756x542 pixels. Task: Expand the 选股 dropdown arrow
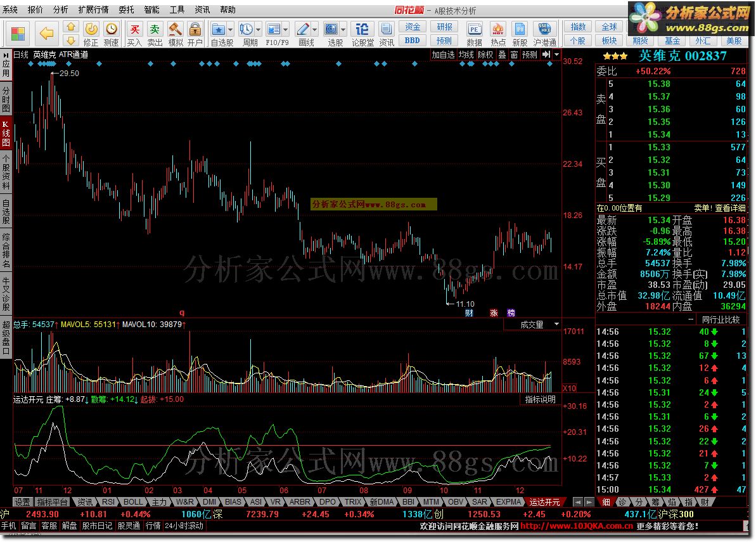343,29
